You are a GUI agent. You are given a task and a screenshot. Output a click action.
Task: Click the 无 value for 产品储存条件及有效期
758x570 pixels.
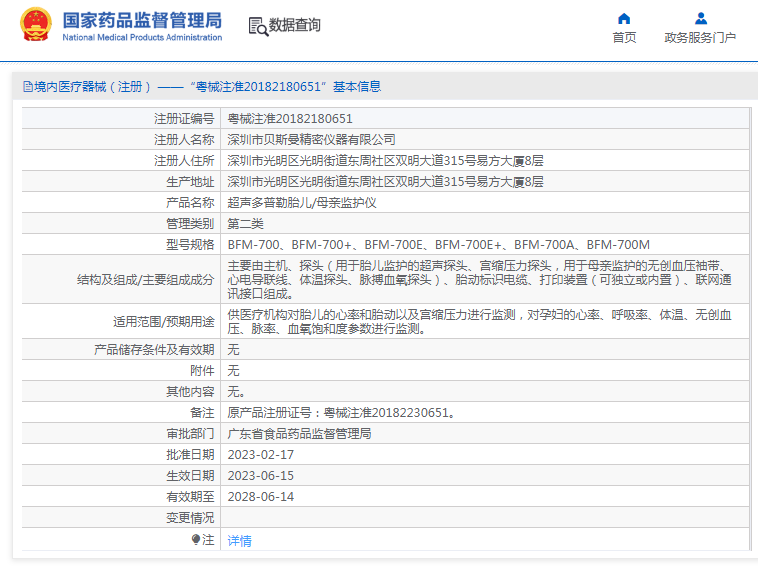[x=233, y=350]
